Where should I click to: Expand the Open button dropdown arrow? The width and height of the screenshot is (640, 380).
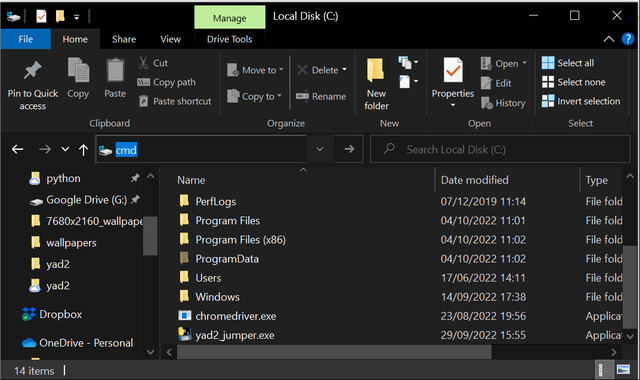pyautogui.click(x=524, y=63)
